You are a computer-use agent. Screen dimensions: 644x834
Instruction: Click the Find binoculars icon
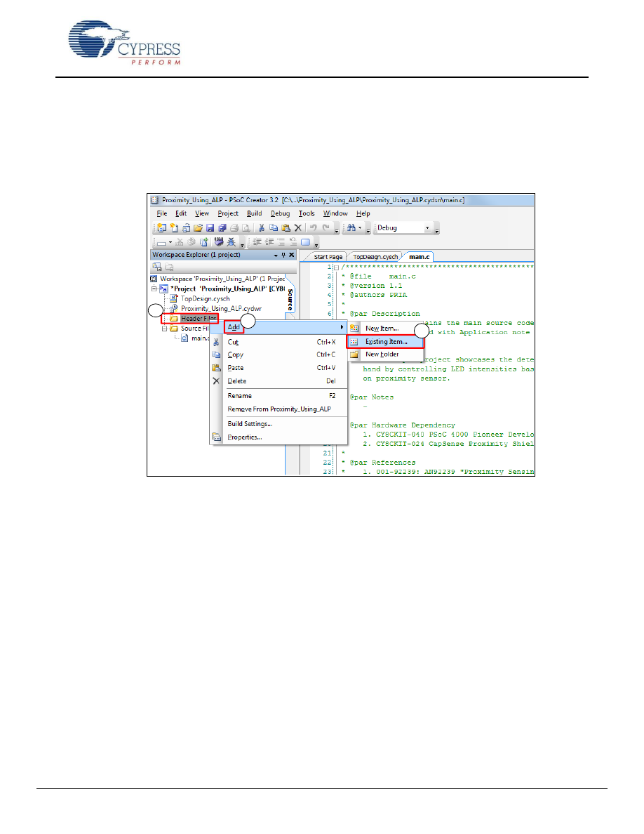tap(353, 228)
